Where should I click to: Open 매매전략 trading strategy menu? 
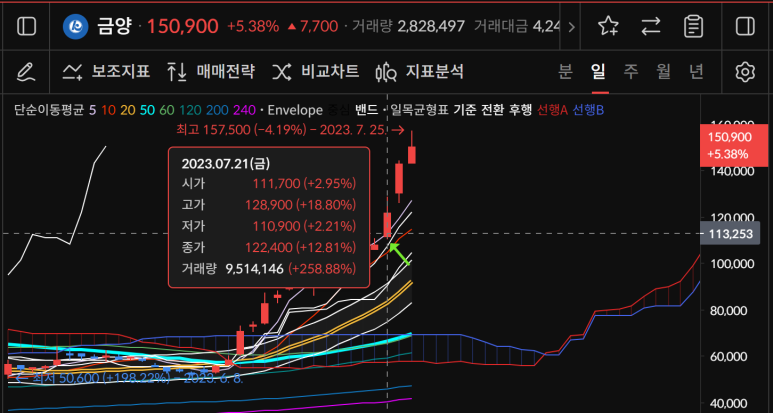click(211, 72)
